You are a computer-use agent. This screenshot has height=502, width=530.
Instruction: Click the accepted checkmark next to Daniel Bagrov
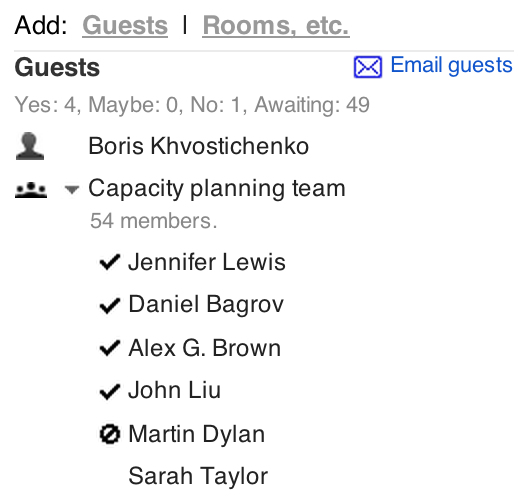click(110, 306)
